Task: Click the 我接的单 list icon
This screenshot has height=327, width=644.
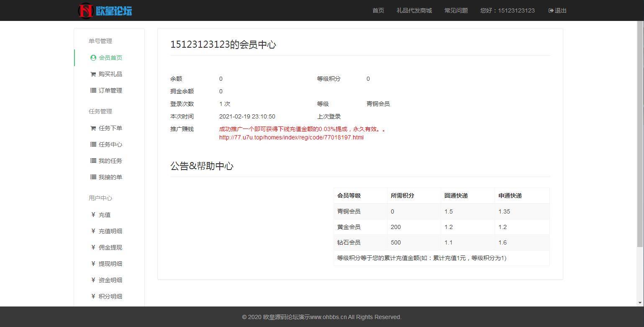Action: pyautogui.click(x=93, y=177)
